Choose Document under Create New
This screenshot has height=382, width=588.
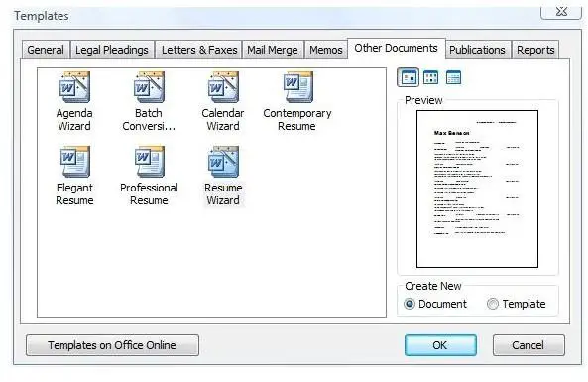pos(435,304)
